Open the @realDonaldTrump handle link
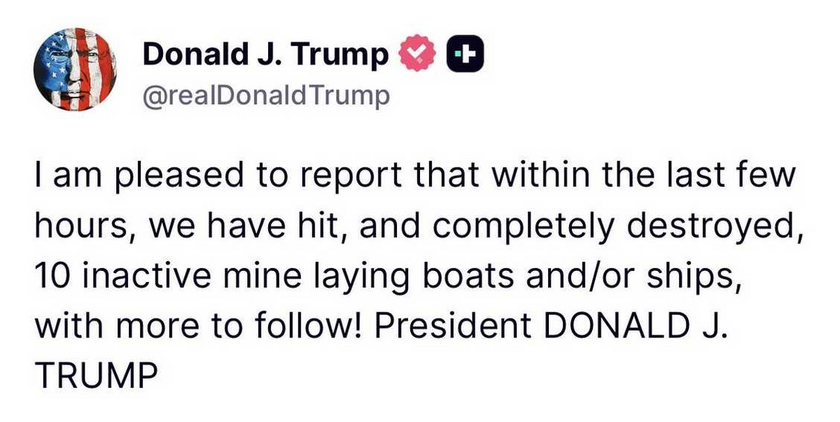The image size is (840, 422). [x=264, y=95]
